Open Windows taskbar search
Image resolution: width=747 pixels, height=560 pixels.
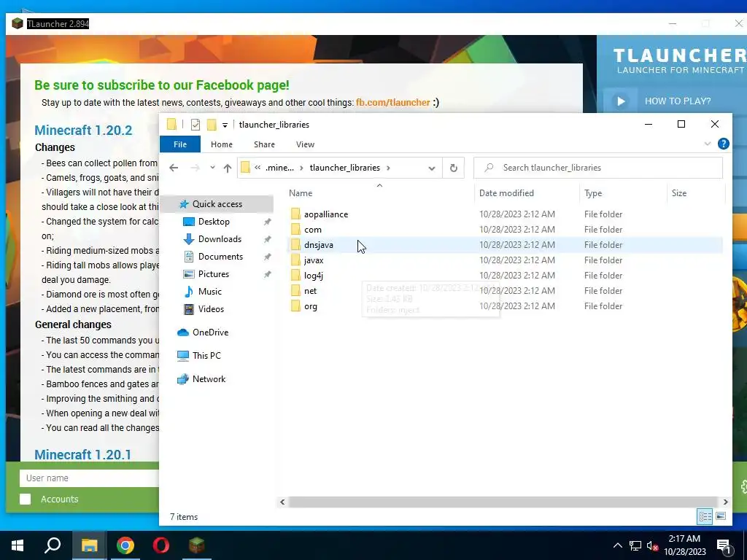point(53,545)
